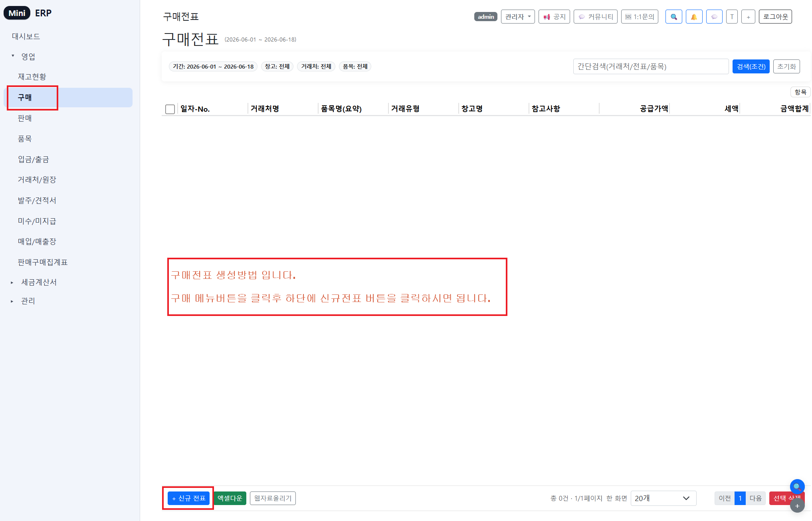This screenshot has width=812, height=521.
Task: Open 매입/매출장 in sidebar
Action: click(x=37, y=241)
